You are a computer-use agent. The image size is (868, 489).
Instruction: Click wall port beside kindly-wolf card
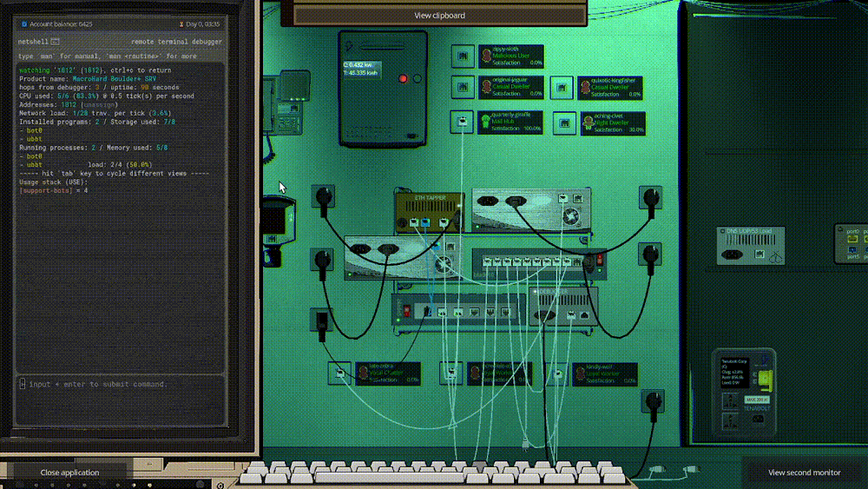[557, 374]
